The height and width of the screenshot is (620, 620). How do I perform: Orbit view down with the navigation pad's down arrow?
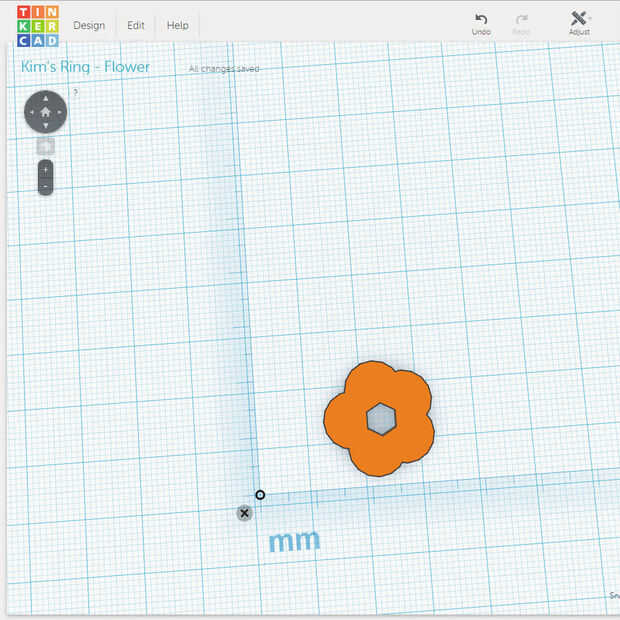pos(45,126)
